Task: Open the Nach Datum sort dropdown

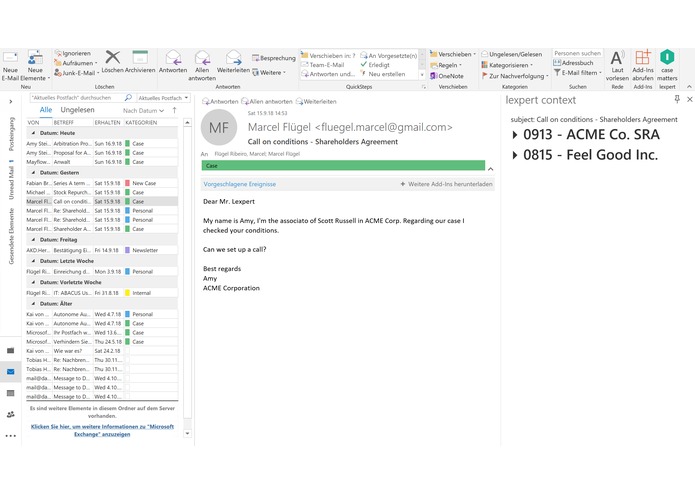Action: pyautogui.click(x=143, y=111)
